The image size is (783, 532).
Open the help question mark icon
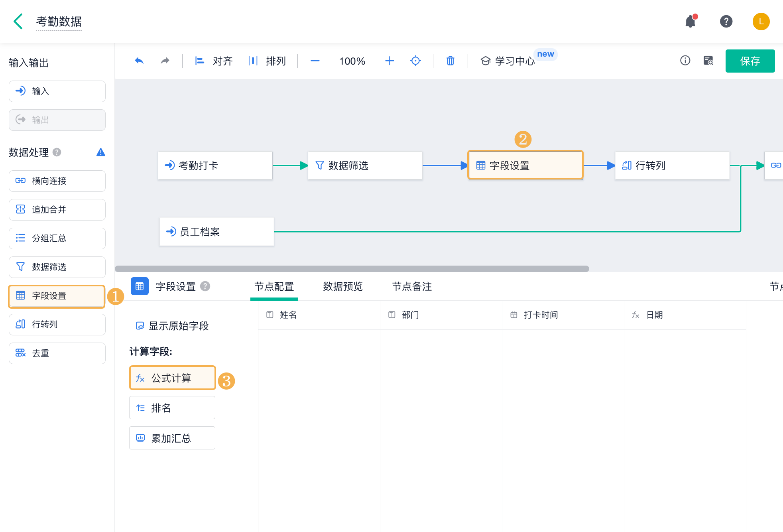[x=726, y=21]
